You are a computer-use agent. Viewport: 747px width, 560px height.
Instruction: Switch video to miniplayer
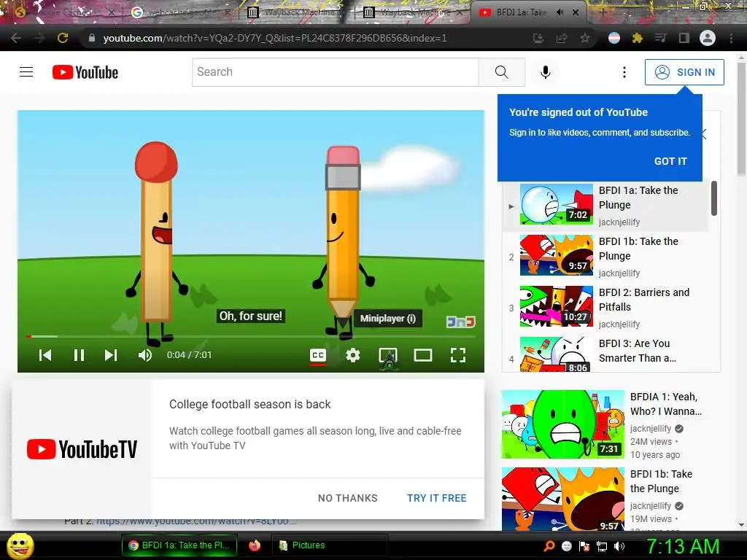click(x=388, y=355)
